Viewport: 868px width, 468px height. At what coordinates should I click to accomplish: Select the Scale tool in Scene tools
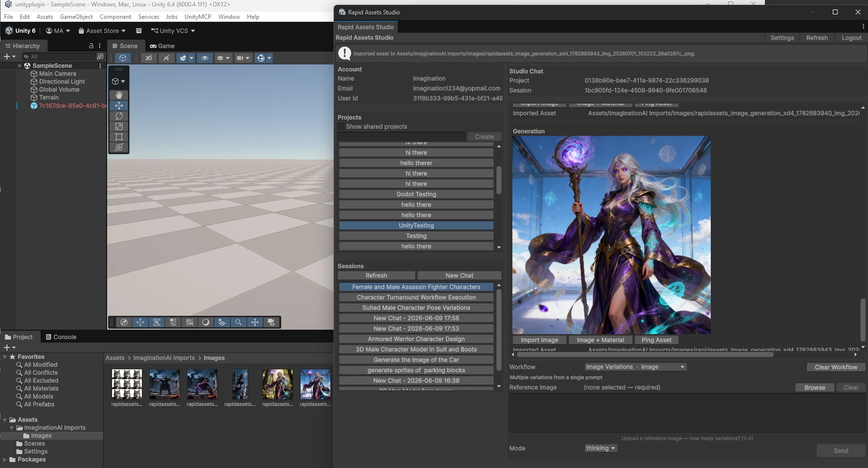click(119, 126)
